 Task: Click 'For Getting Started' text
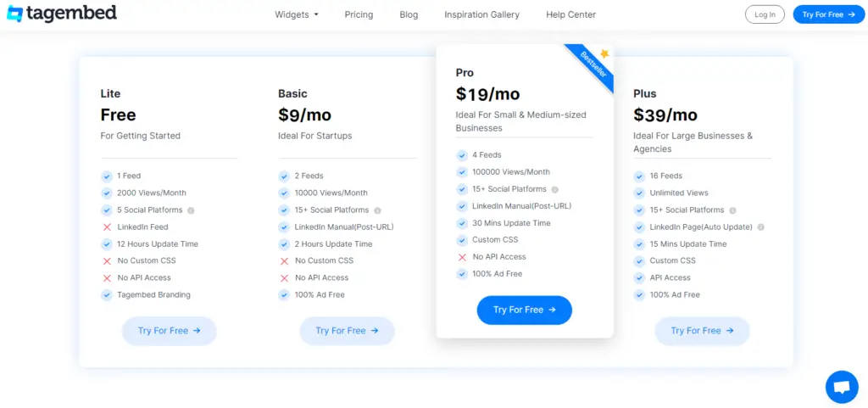click(x=140, y=136)
